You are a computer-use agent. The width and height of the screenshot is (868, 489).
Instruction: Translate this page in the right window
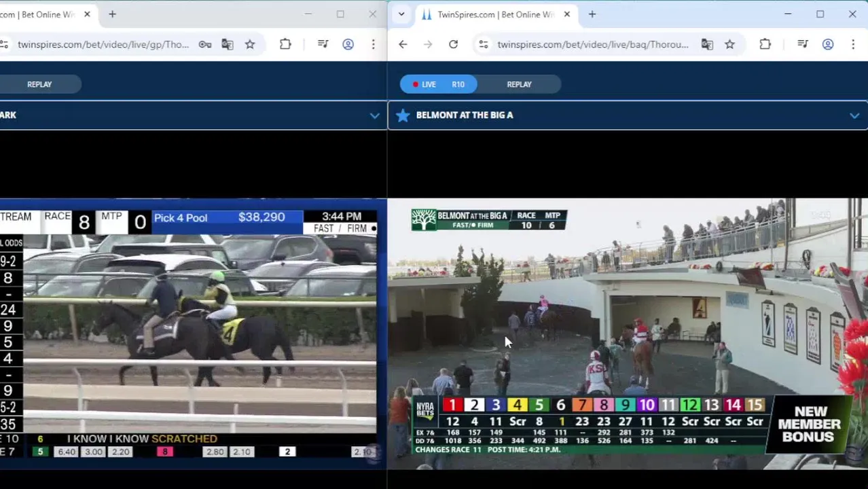pos(707,44)
